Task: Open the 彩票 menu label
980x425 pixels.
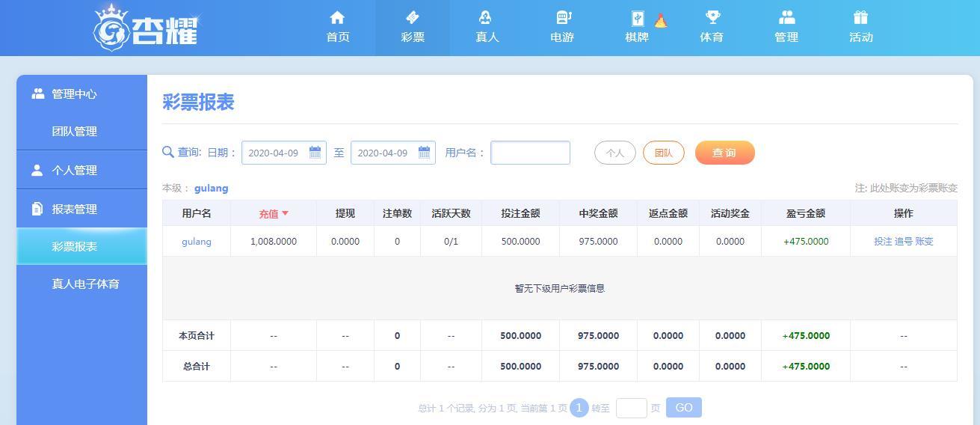Action: (x=413, y=37)
